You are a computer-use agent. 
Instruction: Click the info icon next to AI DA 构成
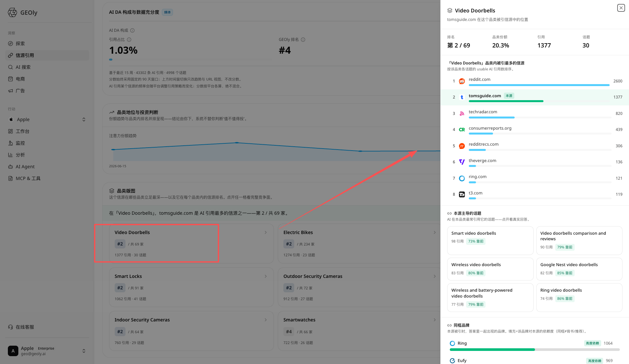[x=132, y=30]
